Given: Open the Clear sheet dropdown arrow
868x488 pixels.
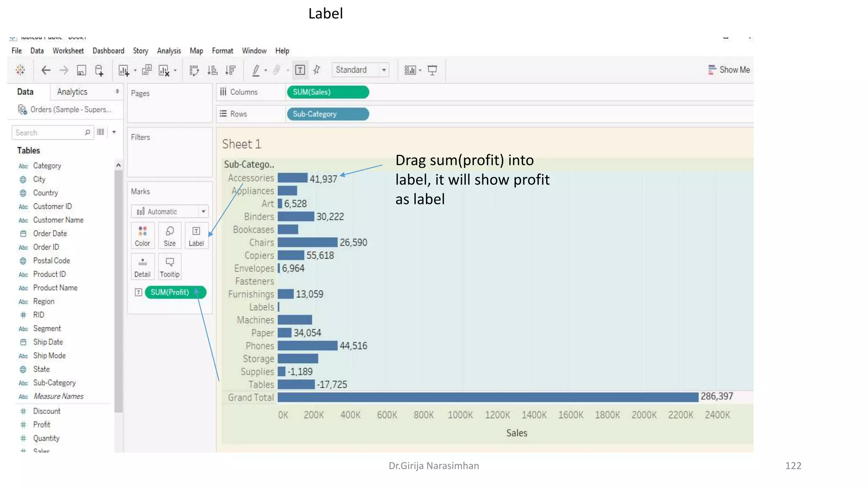Looking at the screenshot, I should click(x=175, y=71).
